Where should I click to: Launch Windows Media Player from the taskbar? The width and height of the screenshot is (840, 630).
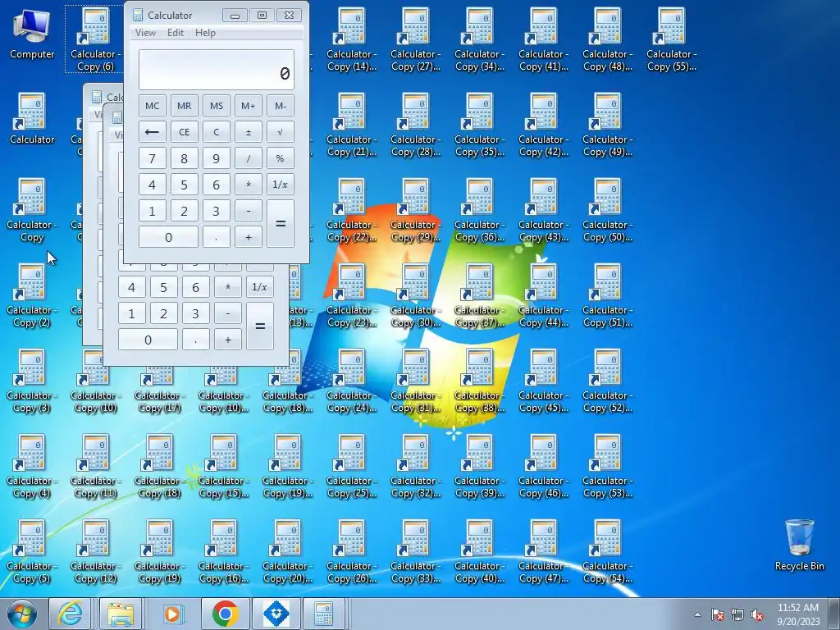172,614
